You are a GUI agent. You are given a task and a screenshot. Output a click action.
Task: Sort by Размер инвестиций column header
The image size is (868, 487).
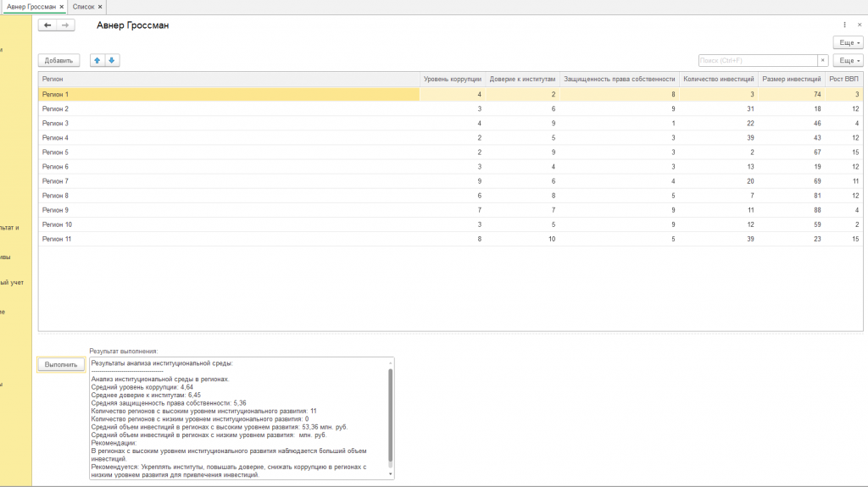pos(792,79)
